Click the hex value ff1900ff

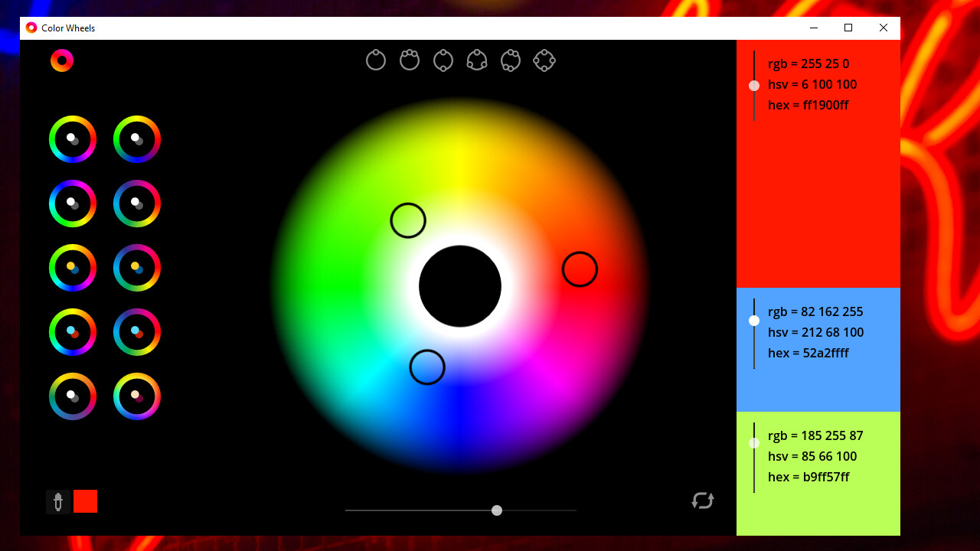click(x=809, y=105)
